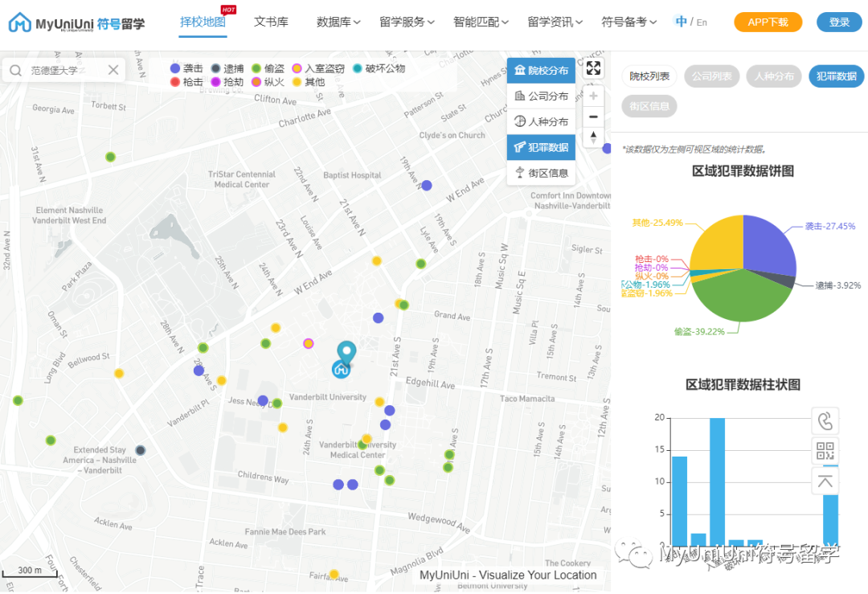Click the fullscreen expand icon on the map

(593, 68)
